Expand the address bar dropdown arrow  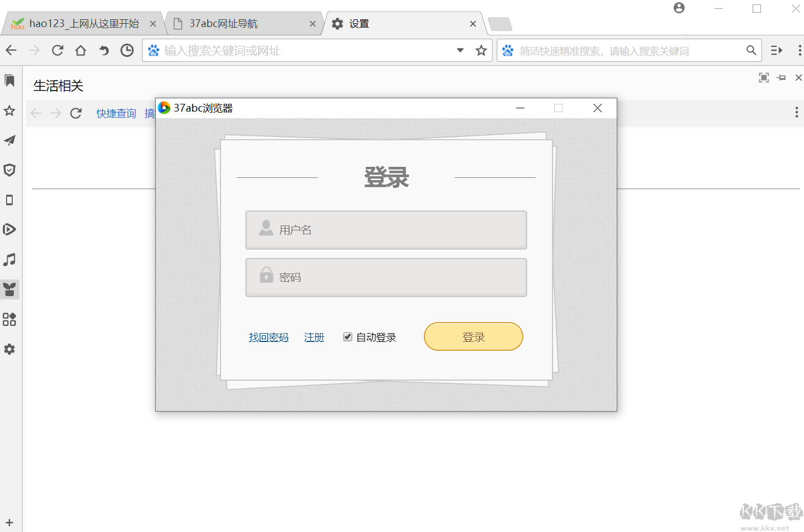pyautogui.click(x=460, y=50)
